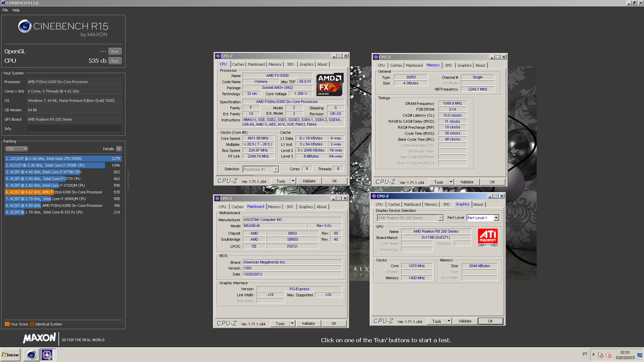Run the CPU benchmark test
644x362 pixels.
[115, 61]
